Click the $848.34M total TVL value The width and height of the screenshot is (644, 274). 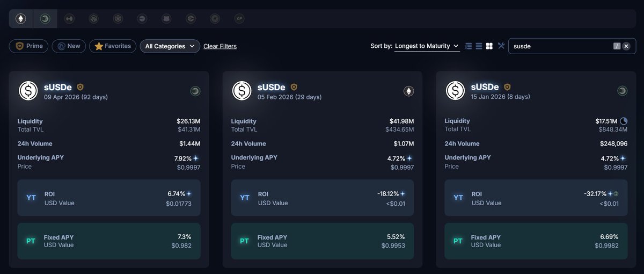pos(613,129)
